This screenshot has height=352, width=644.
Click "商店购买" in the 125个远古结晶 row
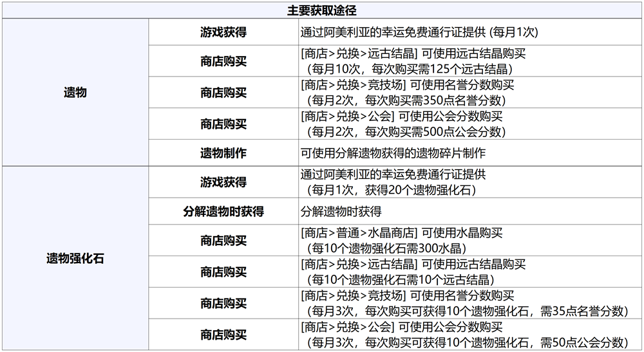coord(223,62)
